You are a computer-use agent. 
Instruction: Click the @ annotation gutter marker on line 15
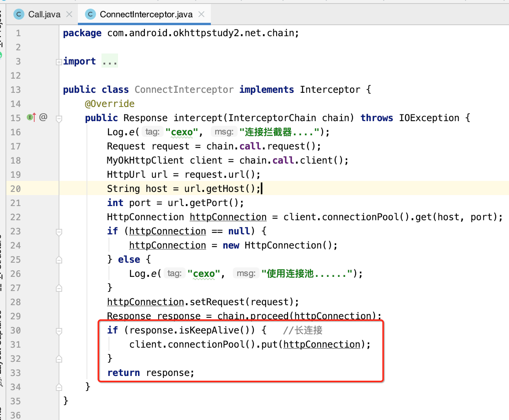pyautogui.click(x=43, y=117)
